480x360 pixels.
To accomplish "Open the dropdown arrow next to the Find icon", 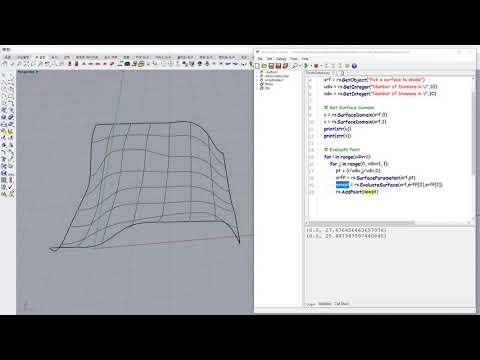I will tap(300, 66).
